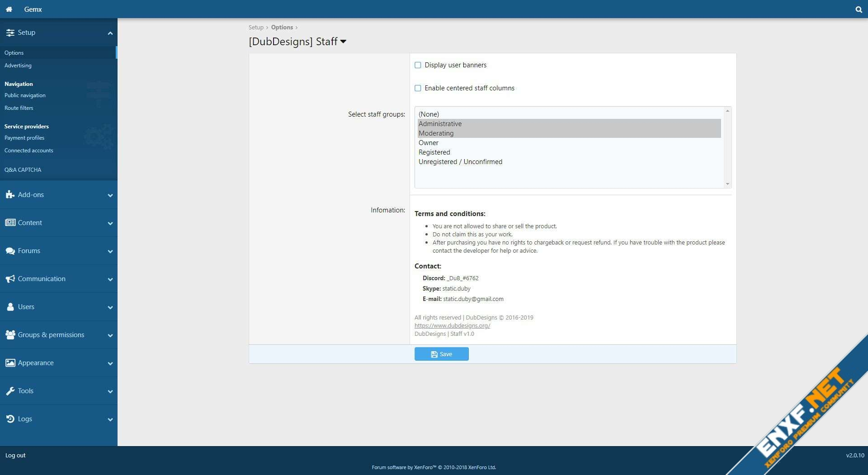Click the Logs history icon
The height and width of the screenshot is (475, 868).
point(10,419)
